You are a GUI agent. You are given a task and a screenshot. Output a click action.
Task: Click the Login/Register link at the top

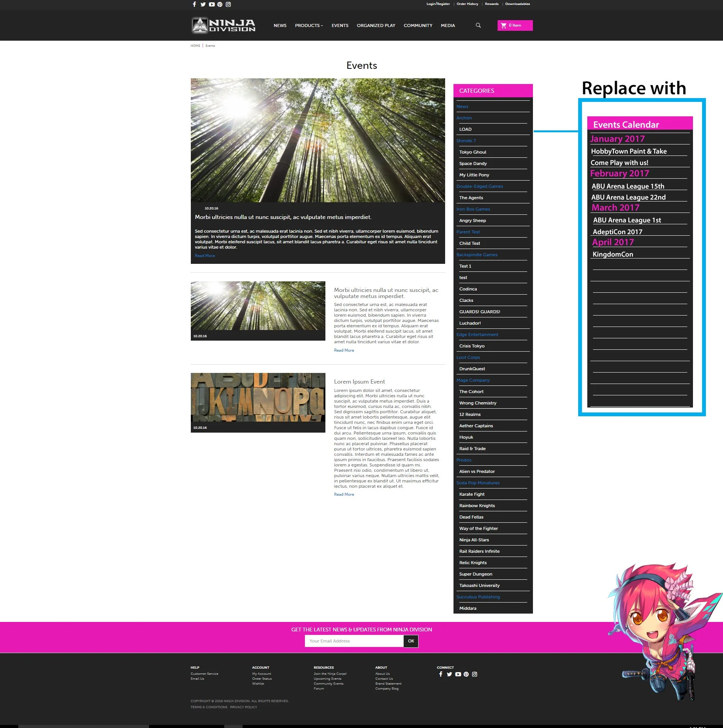click(438, 4)
